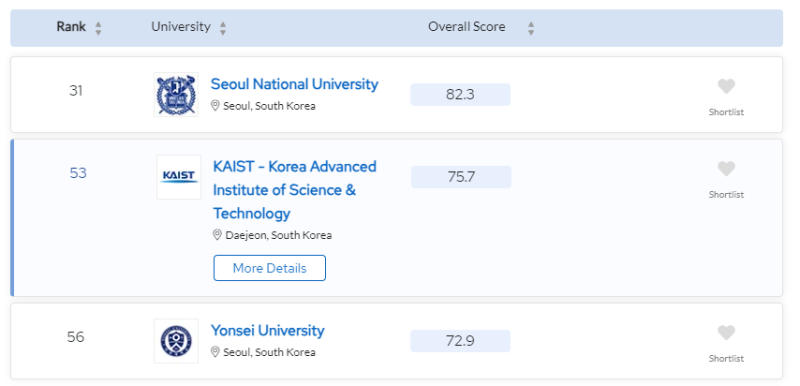This screenshot has width=800, height=386.
Task: Click the Yonsei University emblem logo
Action: pyautogui.click(x=176, y=341)
